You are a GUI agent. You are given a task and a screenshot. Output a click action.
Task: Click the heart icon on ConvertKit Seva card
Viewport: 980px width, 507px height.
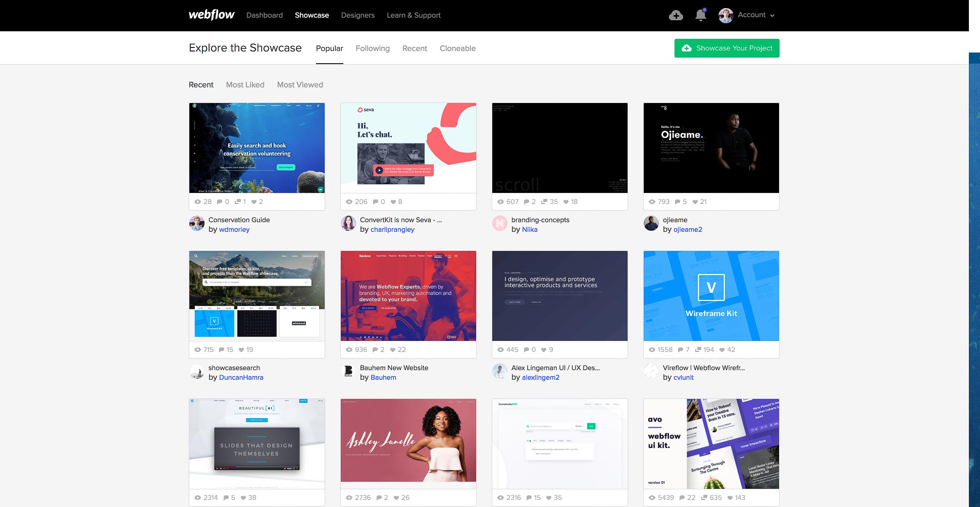point(393,202)
